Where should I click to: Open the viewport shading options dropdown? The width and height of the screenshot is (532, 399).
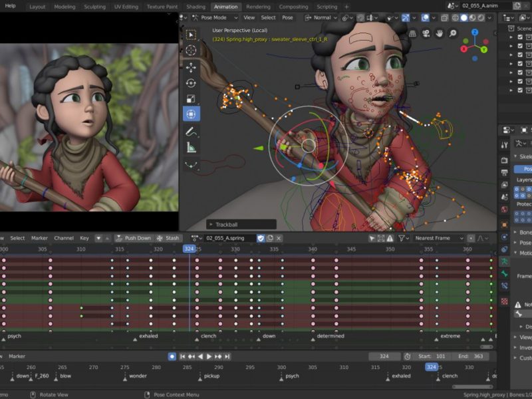489,18
